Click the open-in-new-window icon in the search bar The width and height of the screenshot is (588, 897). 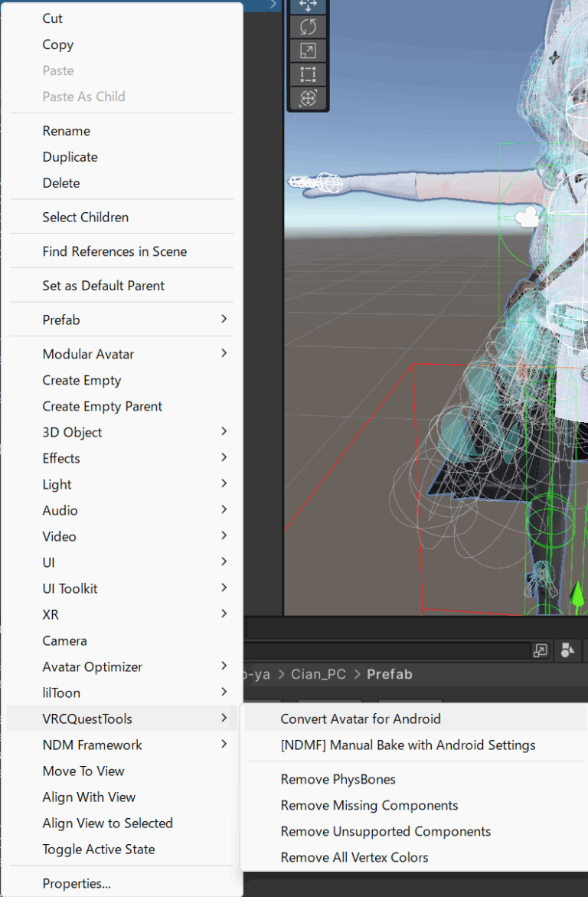[541, 650]
